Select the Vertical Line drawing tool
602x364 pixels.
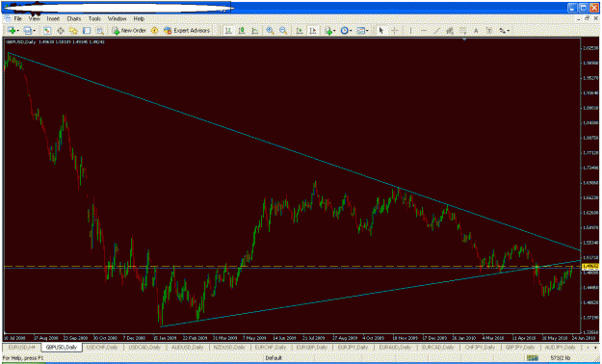pos(410,31)
